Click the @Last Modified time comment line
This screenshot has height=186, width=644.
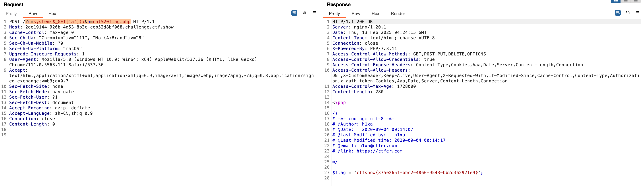click(389, 140)
